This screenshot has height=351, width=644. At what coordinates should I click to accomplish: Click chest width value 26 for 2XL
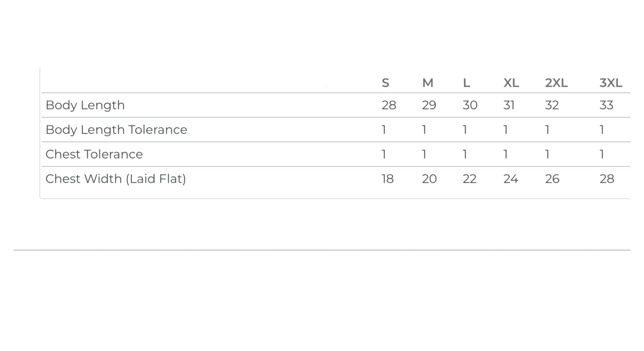pos(552,179)
